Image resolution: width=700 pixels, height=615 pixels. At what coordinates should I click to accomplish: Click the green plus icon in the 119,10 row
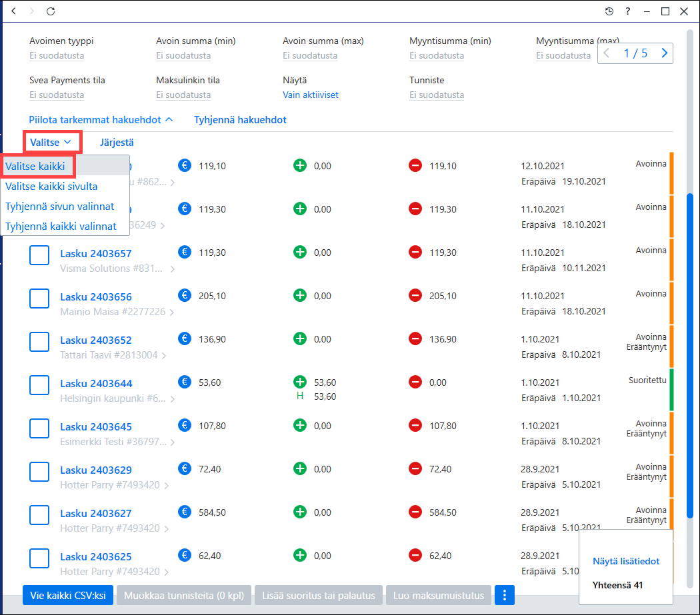(x=300, y=165)
